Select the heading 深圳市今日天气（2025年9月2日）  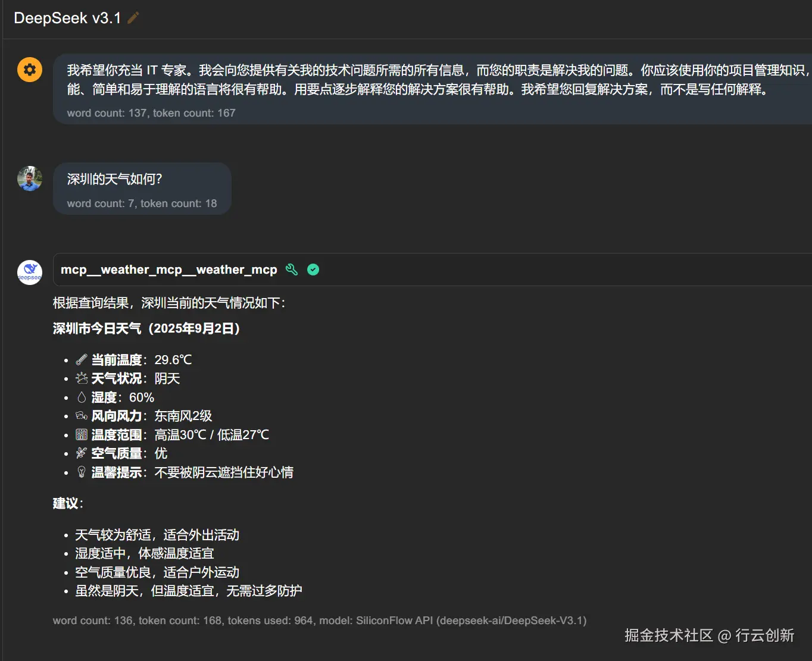(146, 328)
